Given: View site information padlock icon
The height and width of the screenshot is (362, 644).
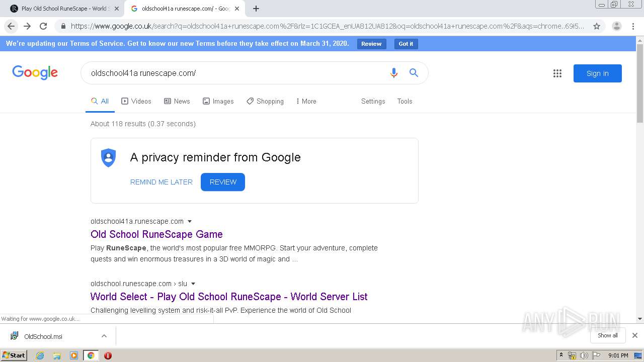Looking at the screenshot, I should click(x=63, y=26).
